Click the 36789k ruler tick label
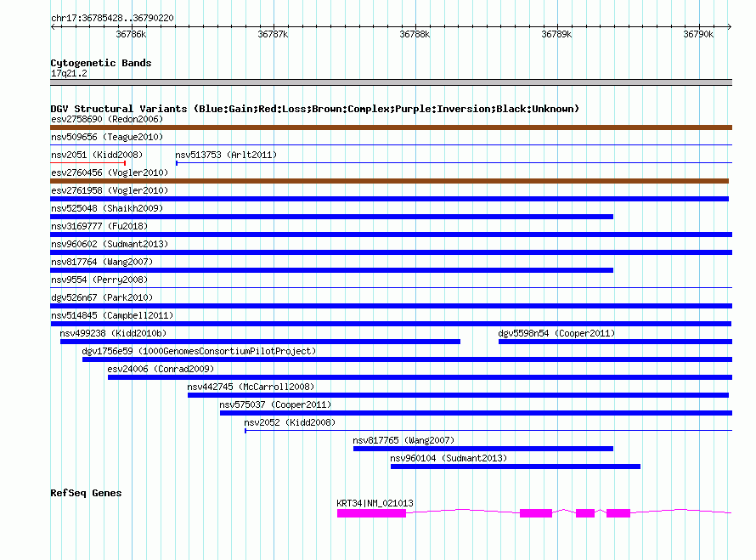Screen dimensions: 756x560 coord(556,34)
